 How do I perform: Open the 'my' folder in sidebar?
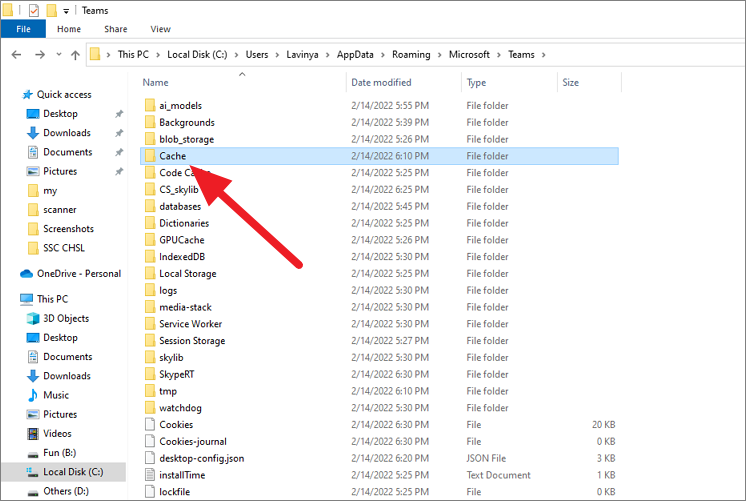[50, 191]
